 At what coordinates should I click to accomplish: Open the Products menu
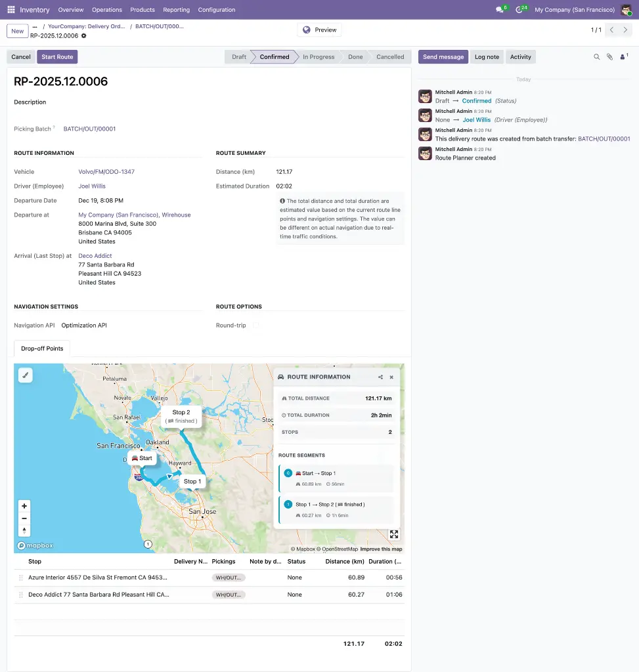pyautogui.click(x=143, y=9)
